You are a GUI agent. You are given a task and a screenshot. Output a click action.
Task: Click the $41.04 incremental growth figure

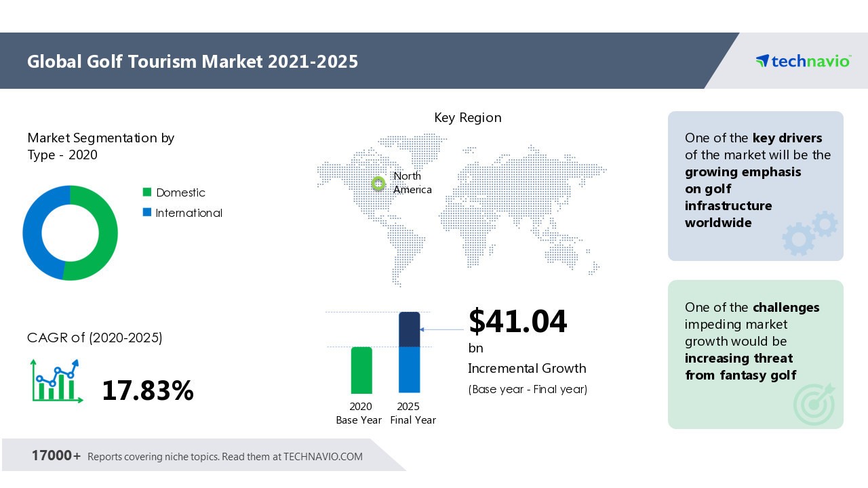517,321
